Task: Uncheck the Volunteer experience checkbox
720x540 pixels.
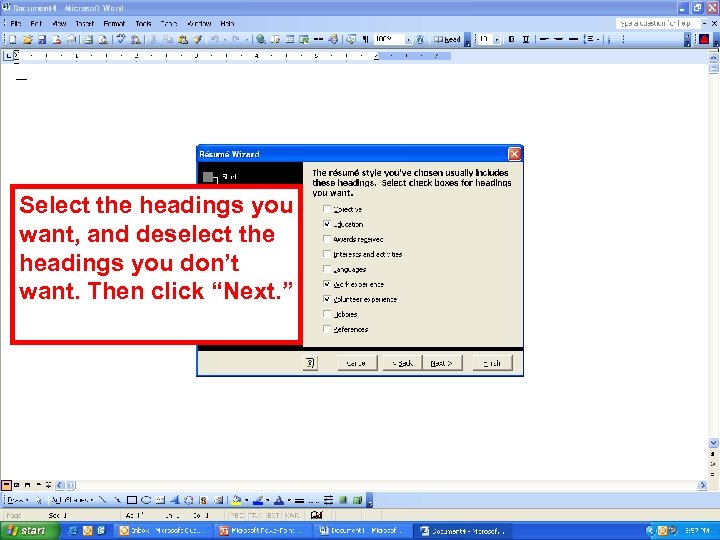Action: click(326, 299)
